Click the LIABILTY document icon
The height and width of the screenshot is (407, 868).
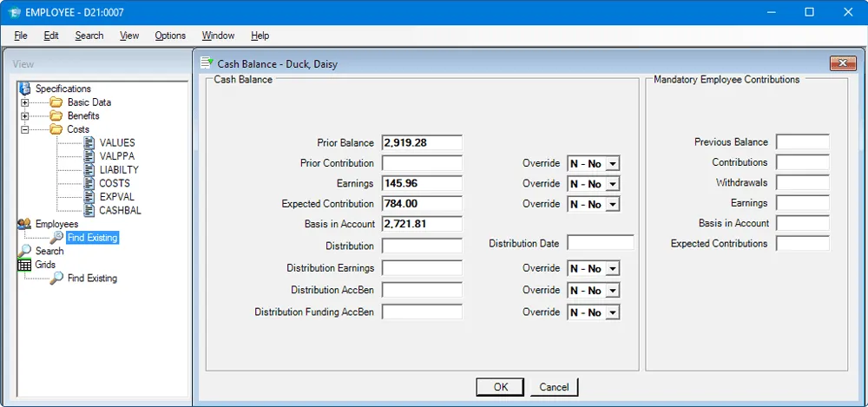point(89,170)
